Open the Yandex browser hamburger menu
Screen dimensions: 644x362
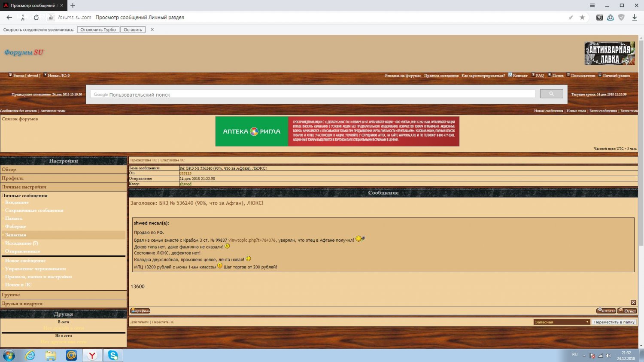pyautogui.click(x=592, y=6)
